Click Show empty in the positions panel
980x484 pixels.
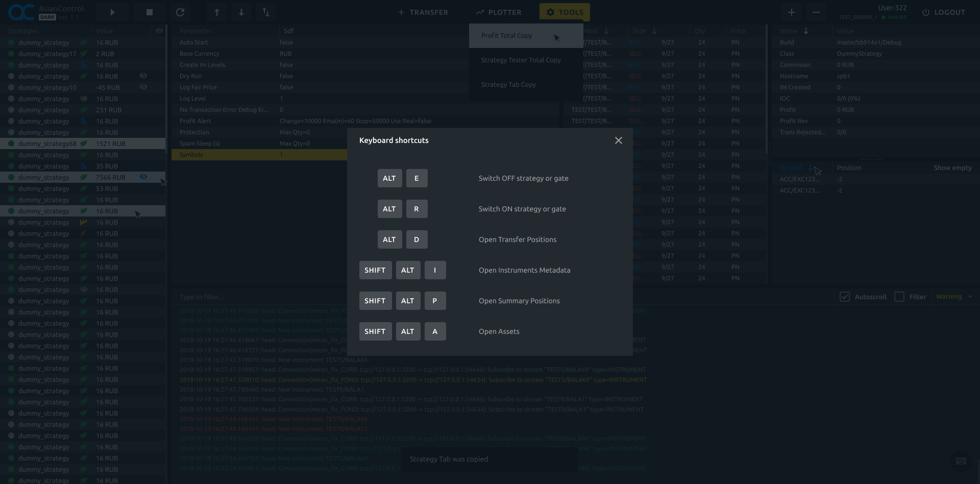(x=953, y=167)
